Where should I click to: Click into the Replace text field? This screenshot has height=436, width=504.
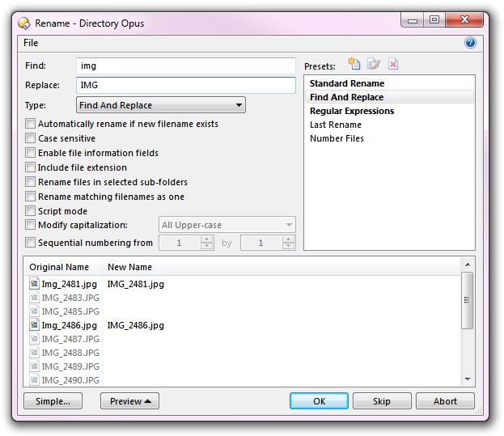pos(185,85)
